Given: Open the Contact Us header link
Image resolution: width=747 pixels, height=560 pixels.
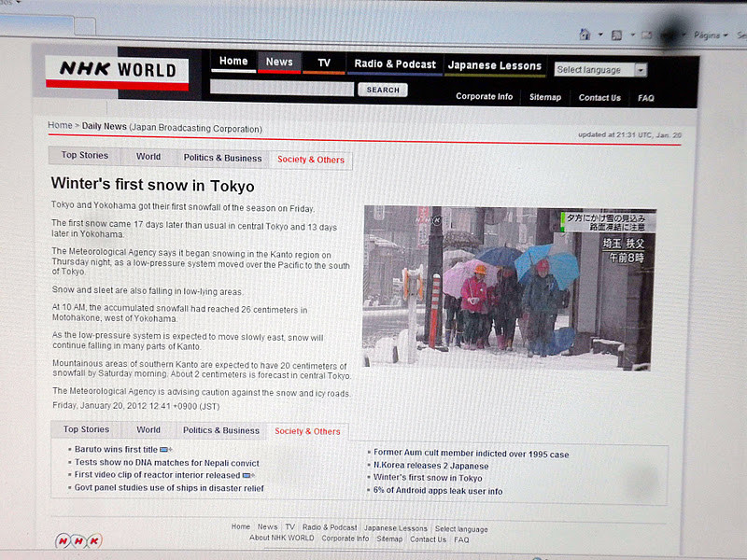Looking at the screenshot, I should [599, 98].
